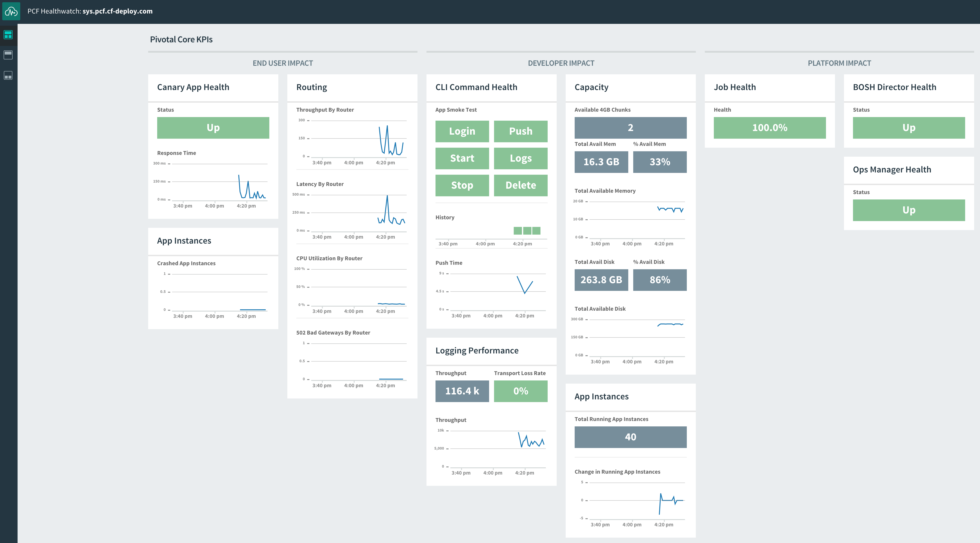Screen dimensions: 980x543
Task: Click the PCF Healthwatch logo icon
Action: [x=11, y=11]
